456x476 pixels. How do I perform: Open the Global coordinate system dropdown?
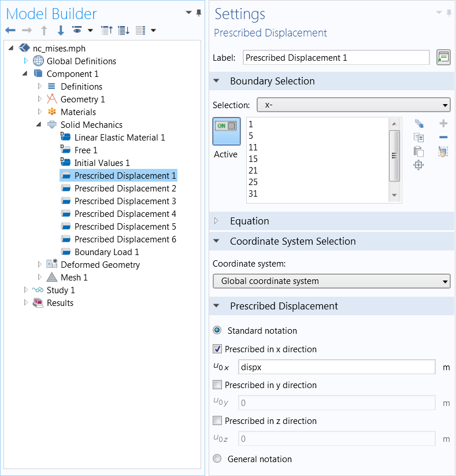pyautogui.click(x=332, y=281)
